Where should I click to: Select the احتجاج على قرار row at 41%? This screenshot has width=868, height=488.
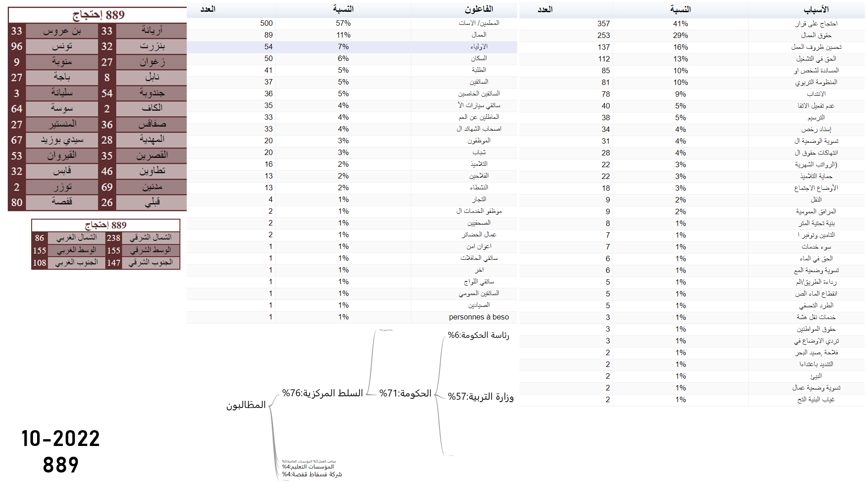point(816,23)
